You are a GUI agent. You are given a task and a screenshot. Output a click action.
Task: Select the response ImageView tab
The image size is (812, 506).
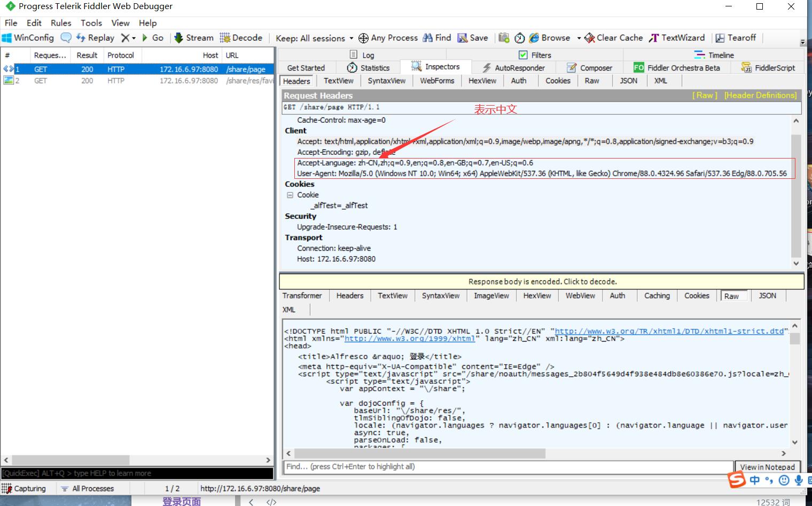click(x=491, y=296)
